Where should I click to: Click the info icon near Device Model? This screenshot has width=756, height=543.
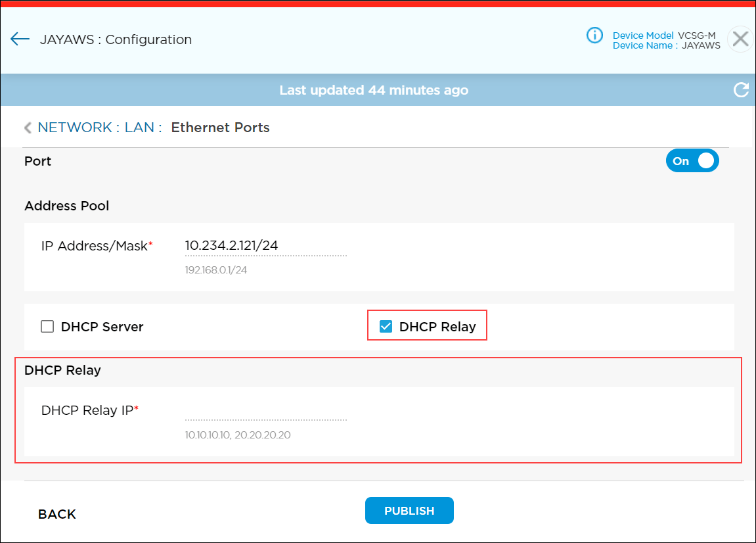click(x=594, y=35)
